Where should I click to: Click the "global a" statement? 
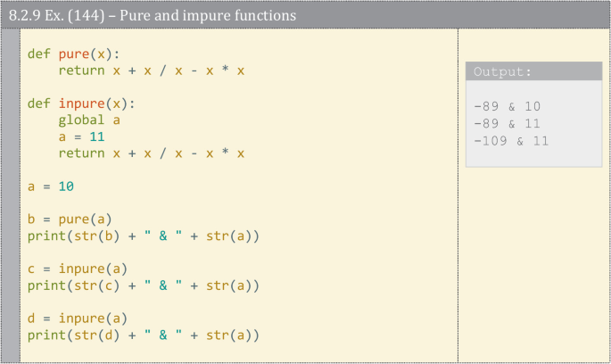(x=89, y=120)
